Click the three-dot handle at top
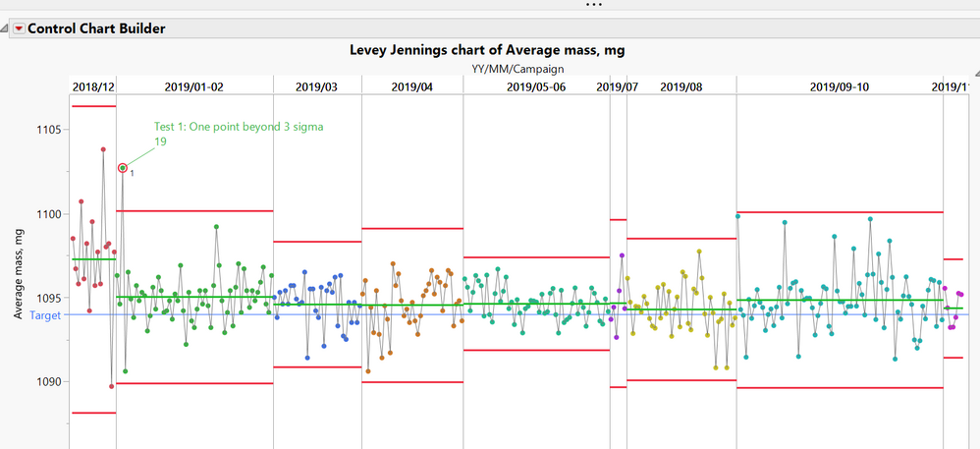The image size is (980, 449). tap(594, 4)
